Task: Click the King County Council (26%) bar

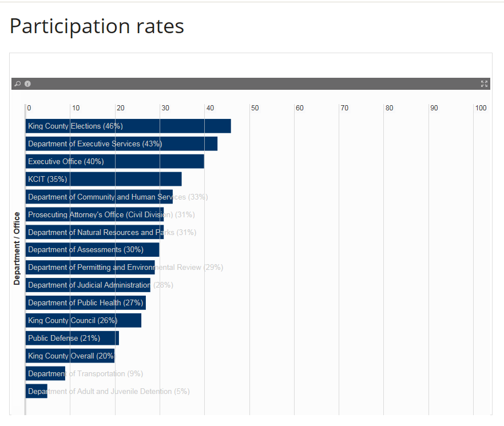Action: coord(83,320)
